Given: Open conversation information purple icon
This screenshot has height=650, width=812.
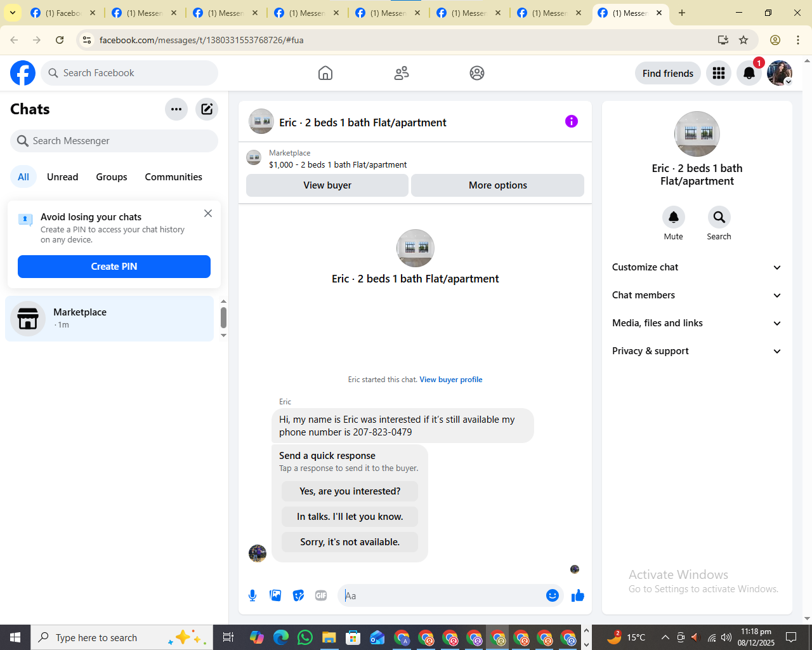Looking at the screenshot, I should 572,121.
